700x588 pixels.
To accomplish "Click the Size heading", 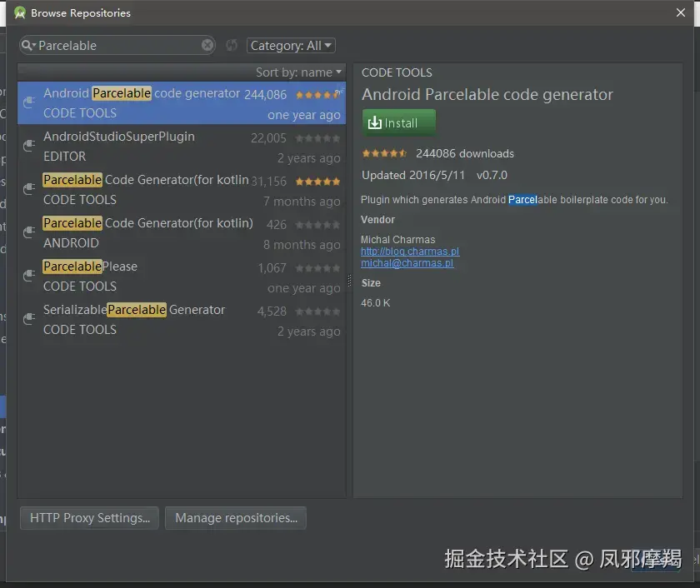I will pyautogui.click(x=371, y=283).
